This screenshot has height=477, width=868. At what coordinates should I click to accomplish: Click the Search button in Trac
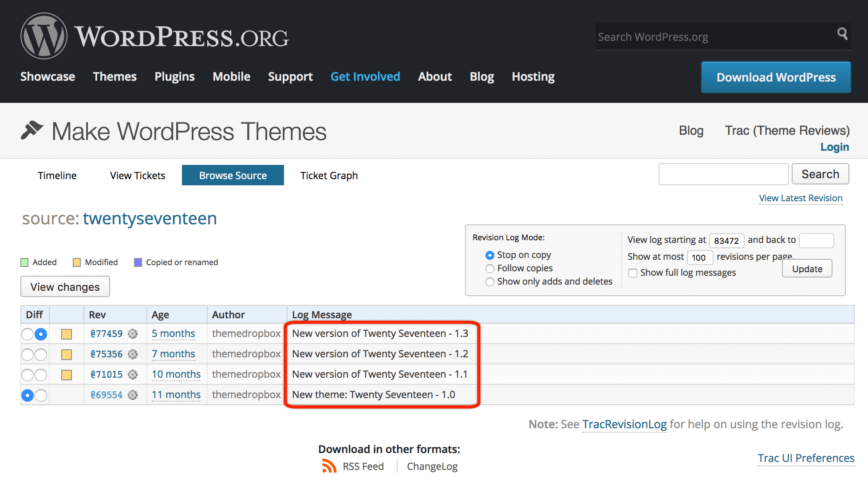point(820,174)
